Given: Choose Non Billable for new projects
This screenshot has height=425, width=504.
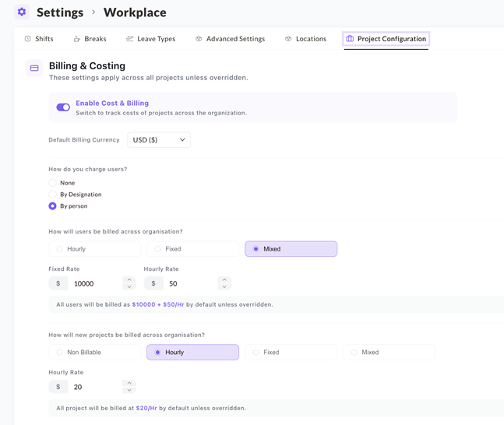Looking at the screenshot, I should pos(94,353).
